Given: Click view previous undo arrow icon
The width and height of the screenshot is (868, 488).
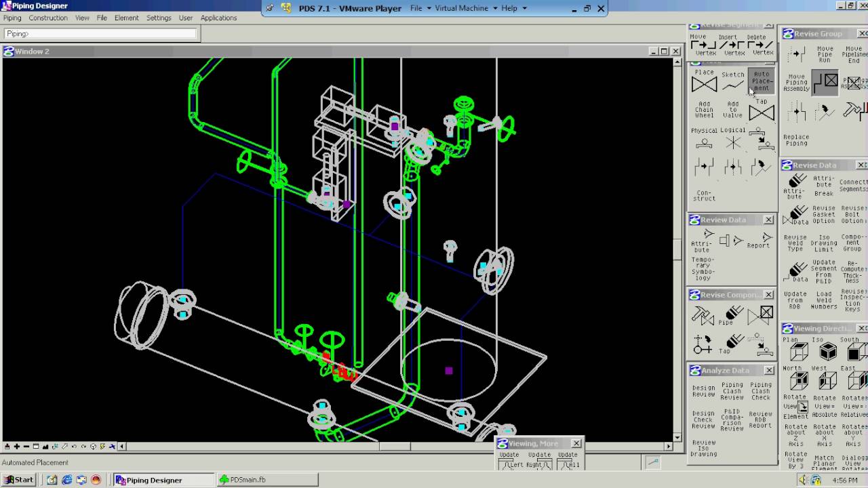Looking at the screenshot, I should [75, 447].
